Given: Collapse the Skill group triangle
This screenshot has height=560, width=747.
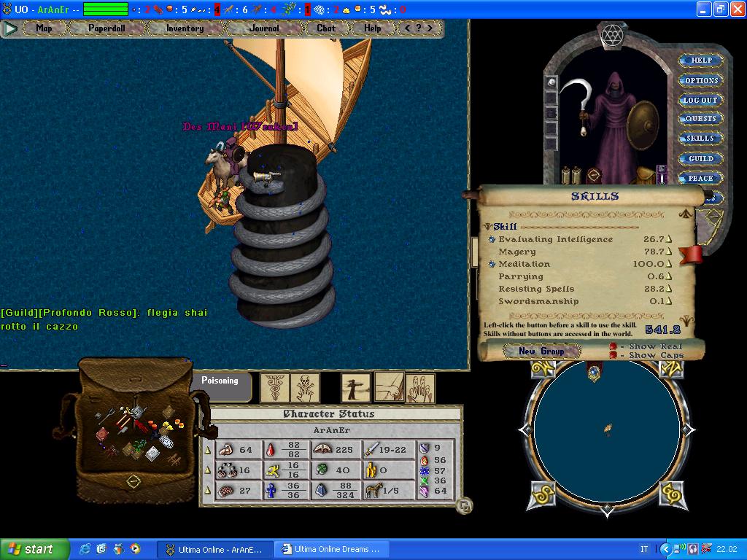Looking at the screenshot, I should (487, 227).
